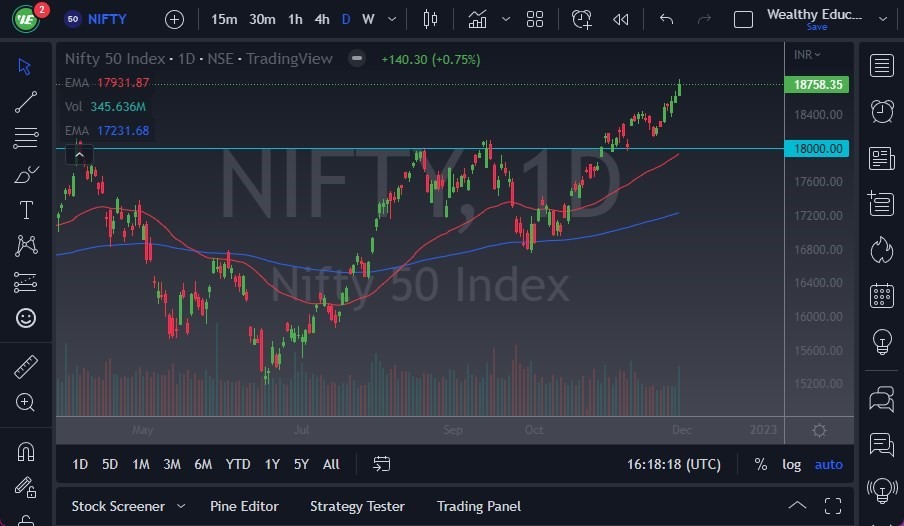Toggle percent scale mode
The height and width of the screenshot is (526, 904).
[760, 464]
